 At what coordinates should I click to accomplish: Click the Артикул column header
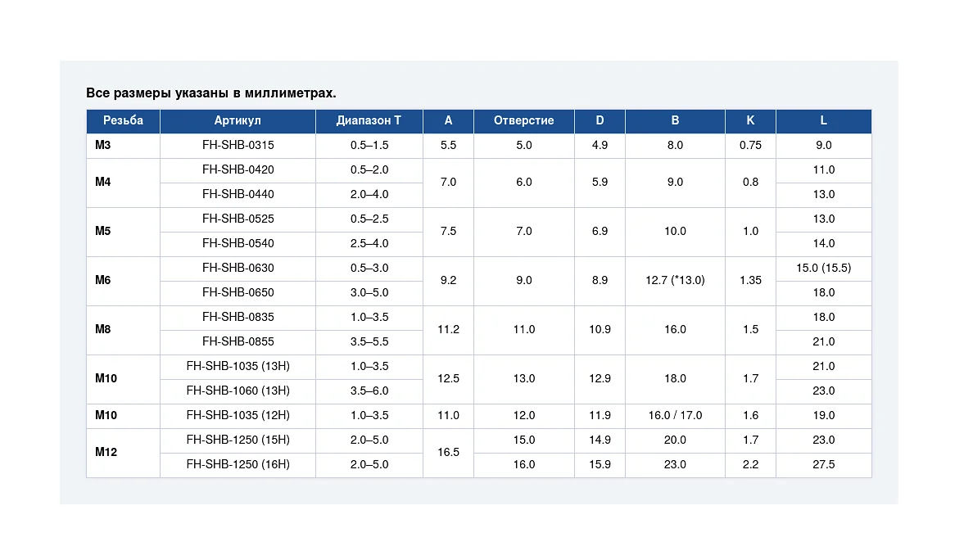tap(238, 121)
